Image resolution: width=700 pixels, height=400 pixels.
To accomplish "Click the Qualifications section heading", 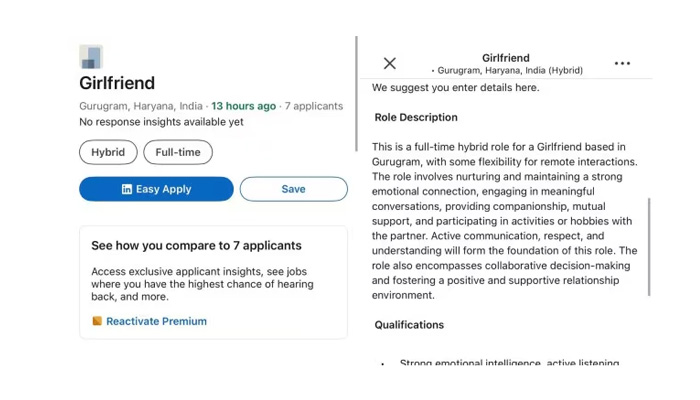I will (x=409, y=325).
